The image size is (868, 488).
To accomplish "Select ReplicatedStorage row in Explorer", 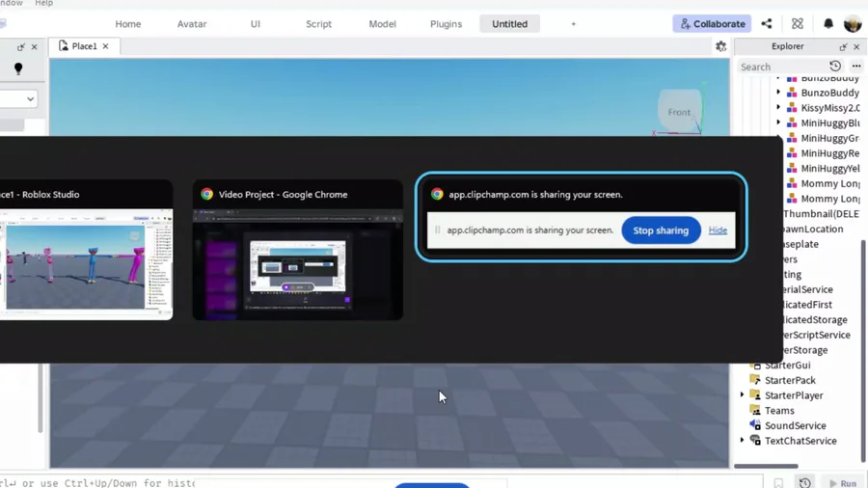I will tap(815, 320).
